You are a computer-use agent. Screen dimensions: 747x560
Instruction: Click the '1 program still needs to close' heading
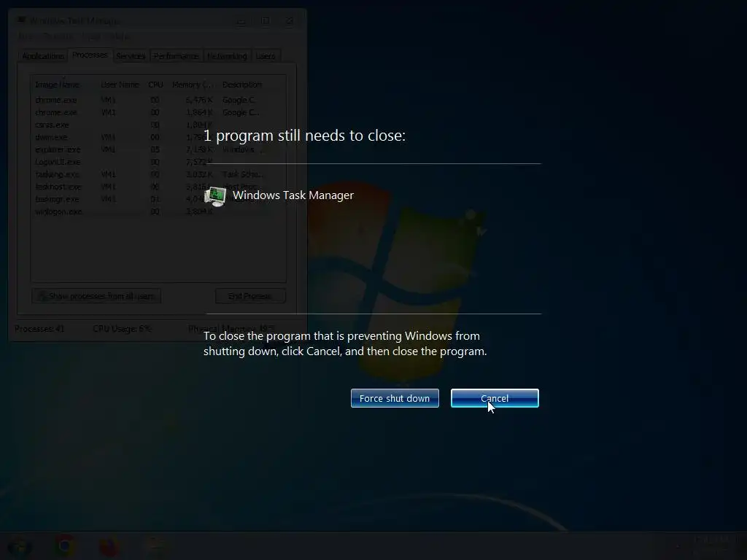[x=304, y=136]
